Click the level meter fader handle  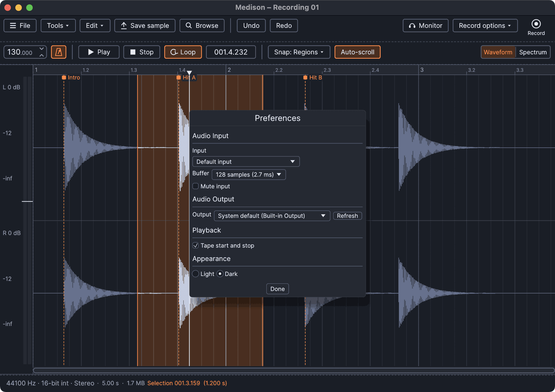[x=27, y=201]
